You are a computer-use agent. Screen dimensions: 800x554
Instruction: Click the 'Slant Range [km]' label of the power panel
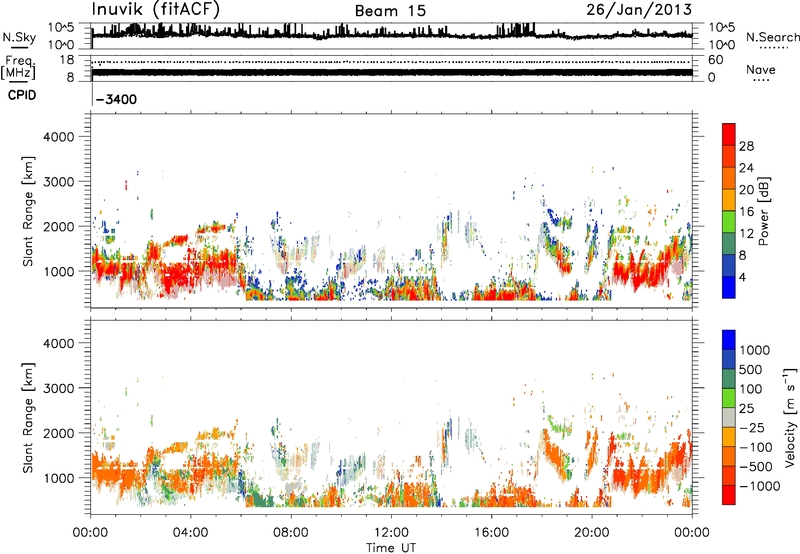point(28,211)
